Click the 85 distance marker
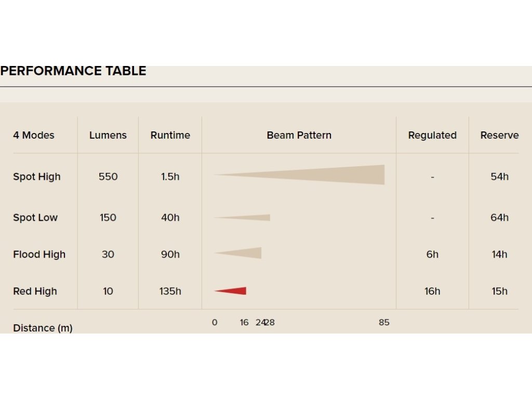This screenshot has width=532, height=399. click(x=384, y=323)
